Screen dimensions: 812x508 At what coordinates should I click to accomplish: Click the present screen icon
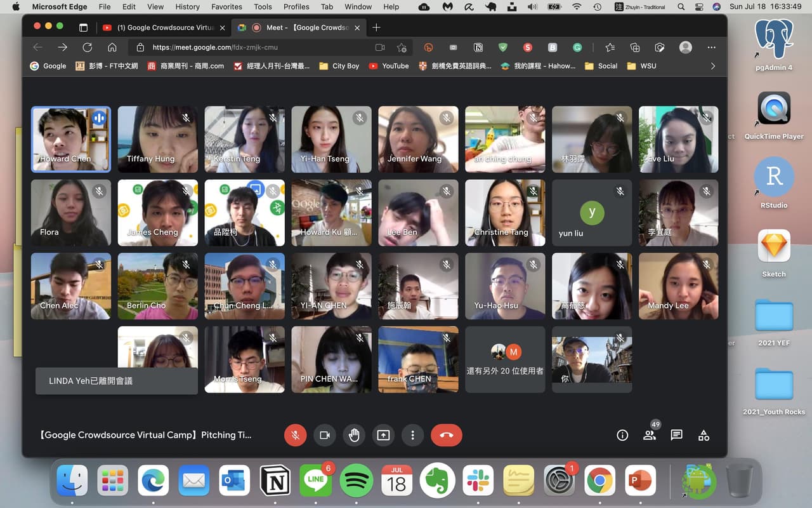(383, 435)
